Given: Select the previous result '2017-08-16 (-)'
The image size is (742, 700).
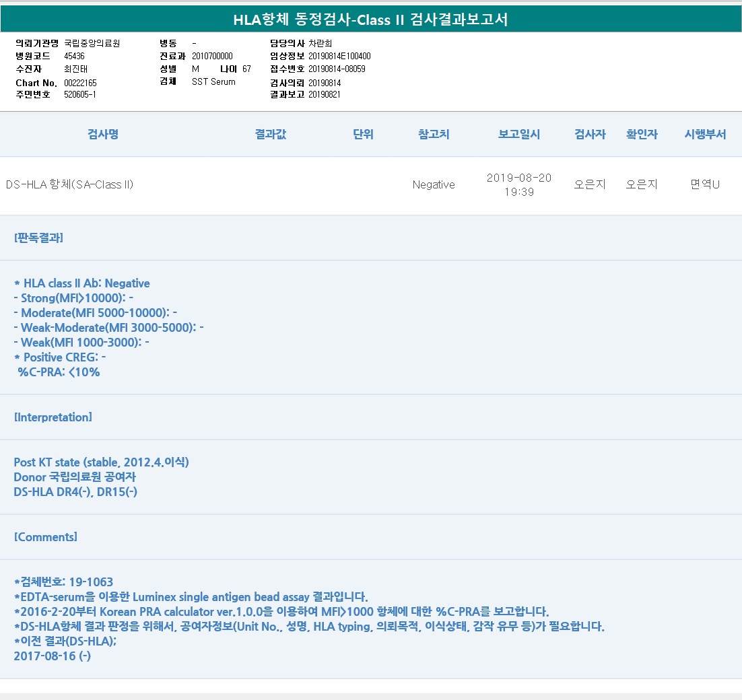Looking at the screenshot, I should pyautogui.click(x=52, y=656).
